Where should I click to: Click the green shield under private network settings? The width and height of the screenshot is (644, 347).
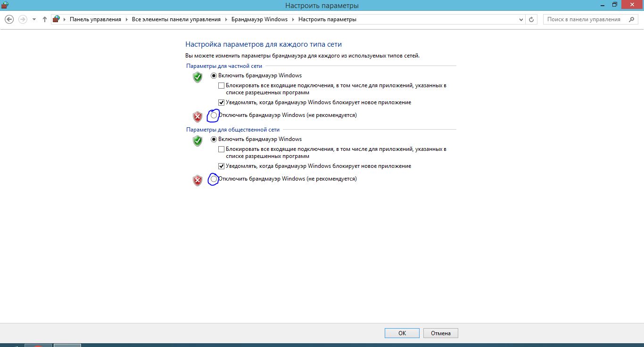[x=198, y=77]
